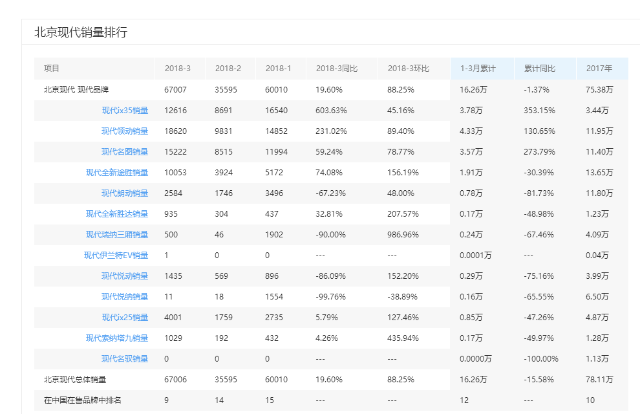This screenshot has width=640, height=414.
Task: Click the 127.46% value
Action: tap(403, 317)
